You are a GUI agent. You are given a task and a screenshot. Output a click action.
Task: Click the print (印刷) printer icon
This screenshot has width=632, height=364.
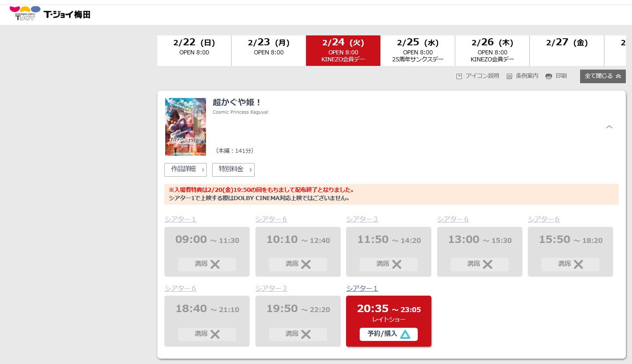[549, 76]
